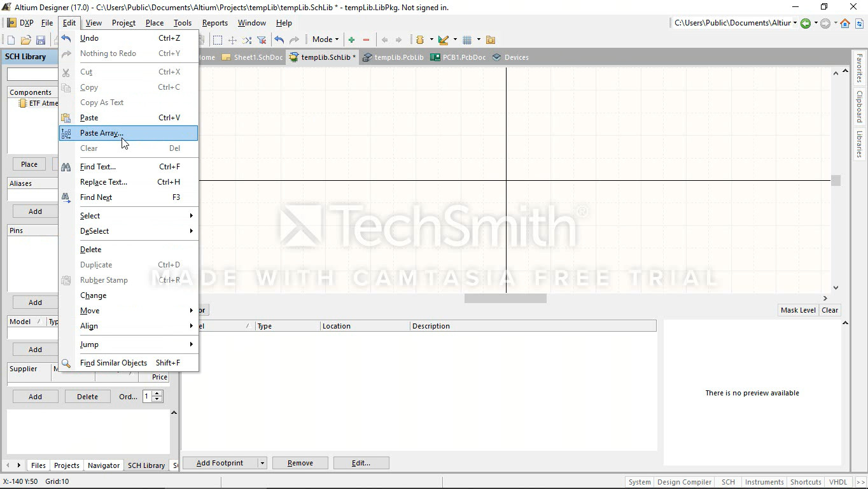Click the Home icon in navigation bar
Viewport: 868px width, 489px height.
[x=845, y=24]
